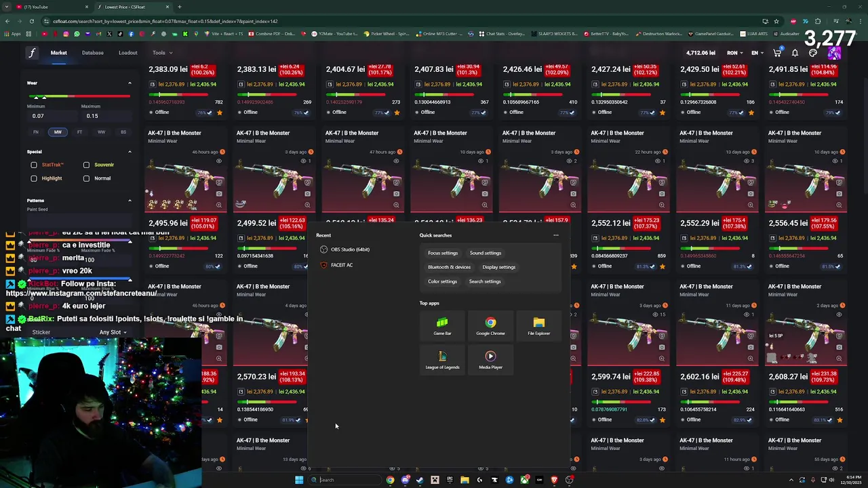This screenshot has height=488, width=868.
Task: Open the EN language dropdown
Action: pyautogui.click(x=757, y=53)
